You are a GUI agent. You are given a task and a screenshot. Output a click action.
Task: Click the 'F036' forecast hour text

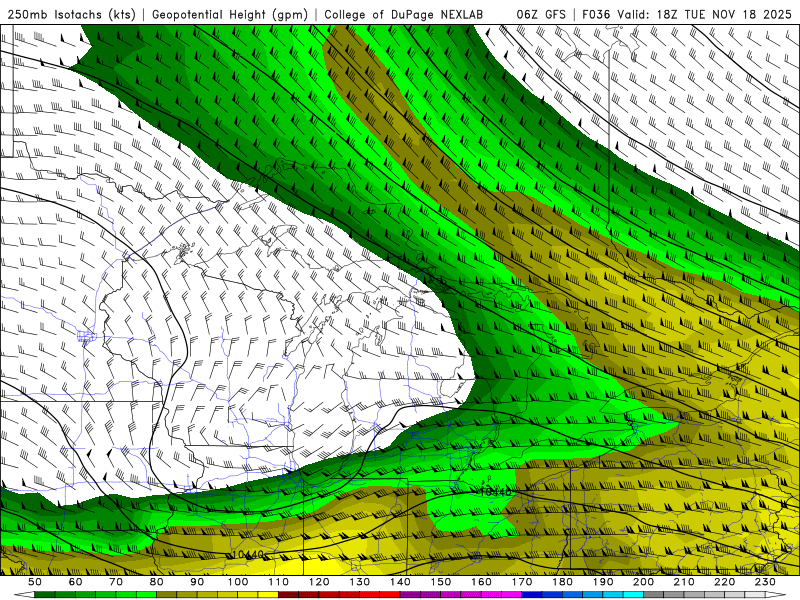[x=596, y=14]
